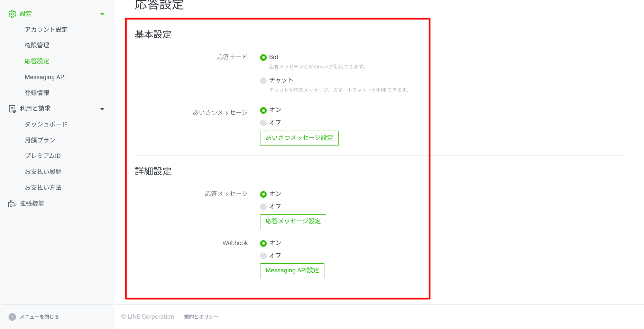The image size is (644, 329).
Task: Collapse the 利用と請求 section arrow
Action: (102, 109)
